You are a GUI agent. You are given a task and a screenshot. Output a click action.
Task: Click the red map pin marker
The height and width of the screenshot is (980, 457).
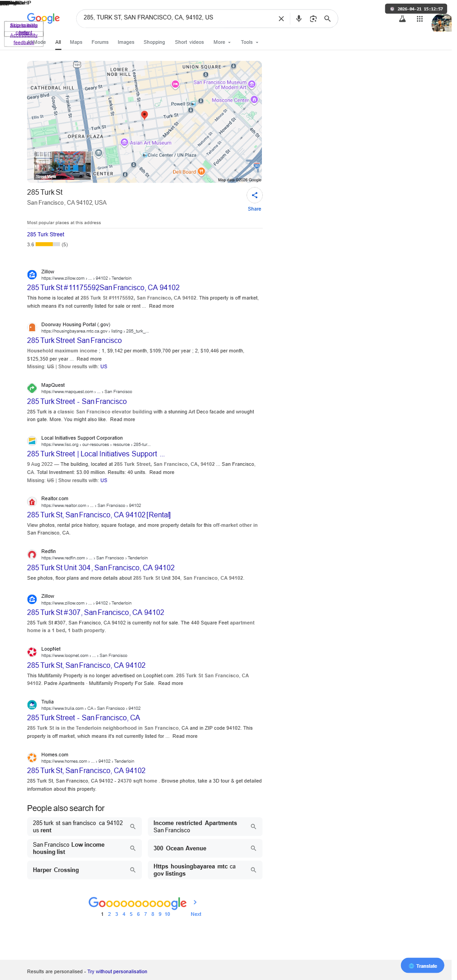(145, 115)
